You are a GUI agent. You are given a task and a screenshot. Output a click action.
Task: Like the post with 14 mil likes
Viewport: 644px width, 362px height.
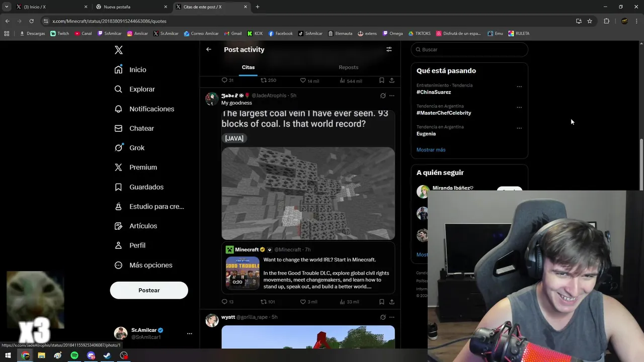coord(309,80)
